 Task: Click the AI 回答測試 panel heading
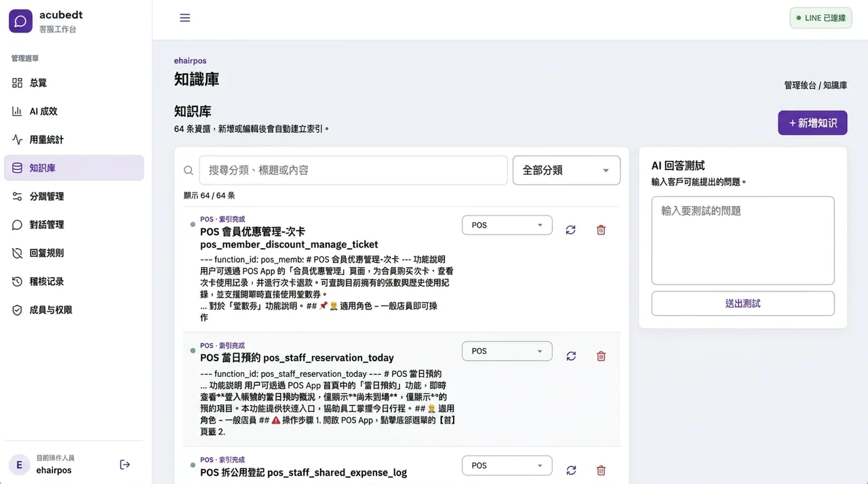tap(678, 165)
